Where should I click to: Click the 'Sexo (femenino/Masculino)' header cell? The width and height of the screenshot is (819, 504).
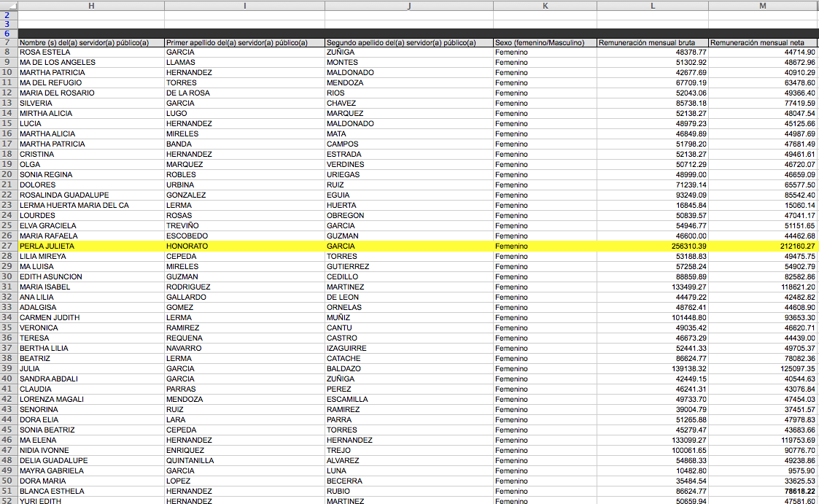(x=545, y=42)
